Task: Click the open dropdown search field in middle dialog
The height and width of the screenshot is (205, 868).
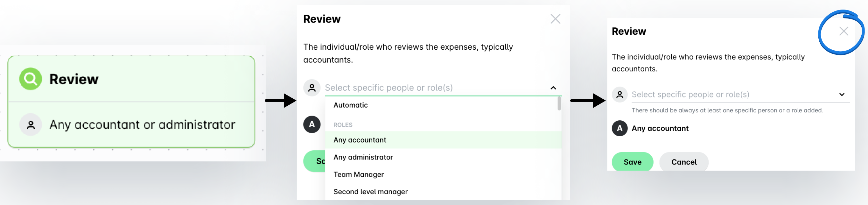Action: pyautogui.click(x=431, y=88)
